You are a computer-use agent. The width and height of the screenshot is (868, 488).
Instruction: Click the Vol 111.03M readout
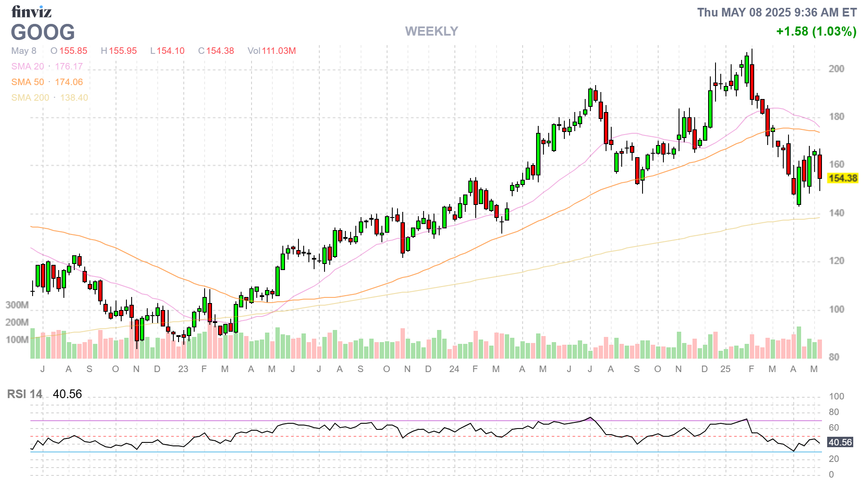272,51
